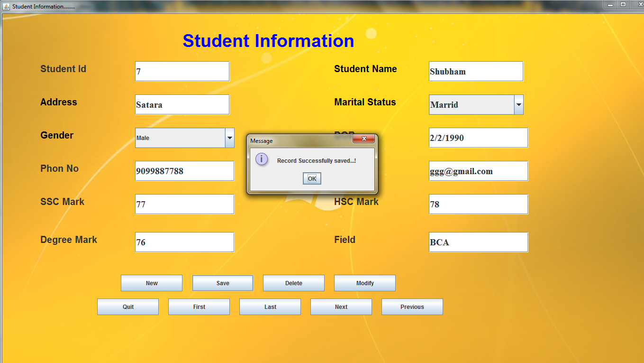Viewport: 644px width, 363px height.
Task: Click the DOB field showing 2/2/1990
Action: pos(479,138)
